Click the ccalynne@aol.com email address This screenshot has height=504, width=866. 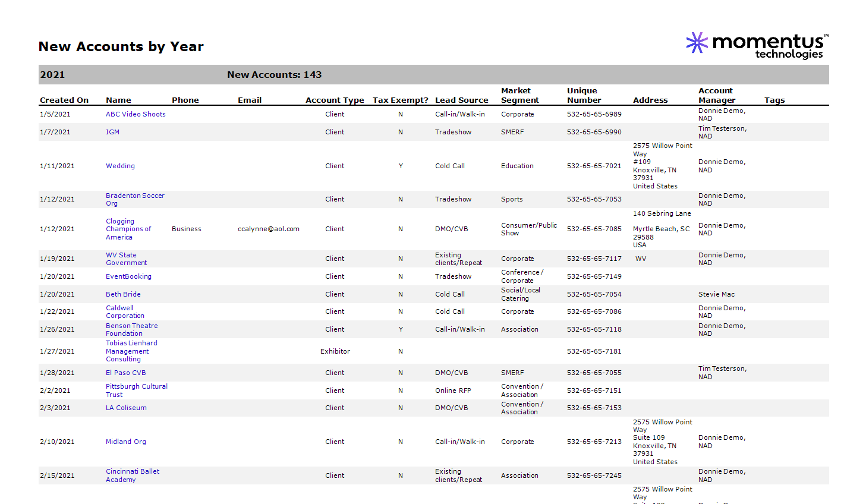(269, 229)
